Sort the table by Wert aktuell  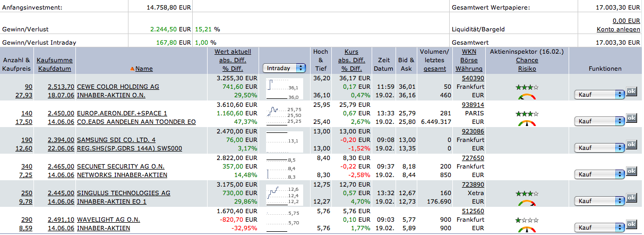click(x=236, y=52)
